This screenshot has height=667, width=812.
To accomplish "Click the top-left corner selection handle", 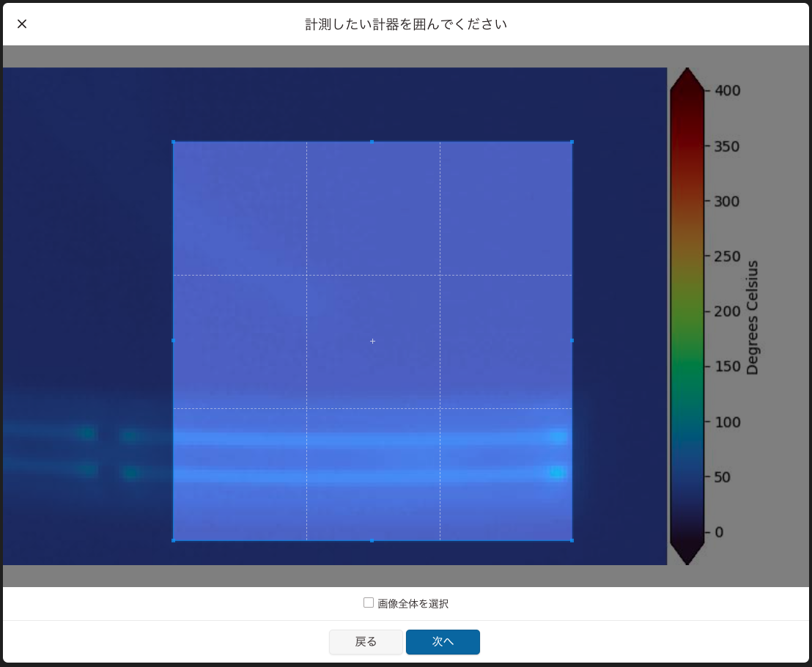I will tap(174, 141).
